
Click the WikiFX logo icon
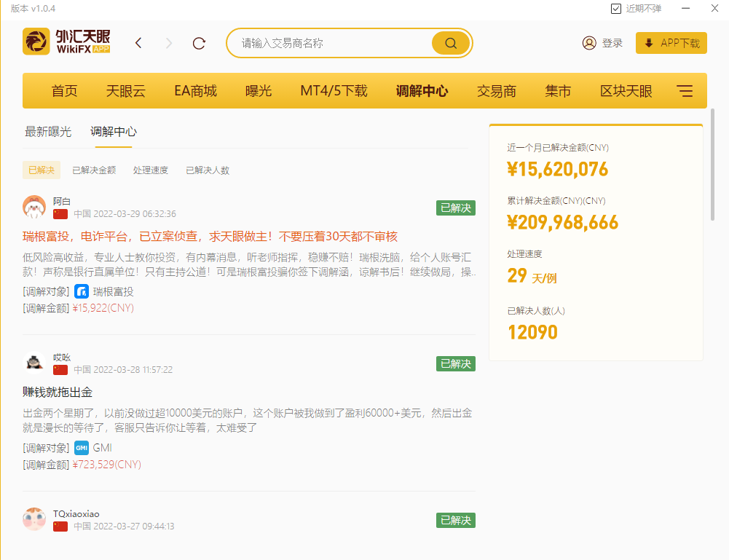click(36, 42)
